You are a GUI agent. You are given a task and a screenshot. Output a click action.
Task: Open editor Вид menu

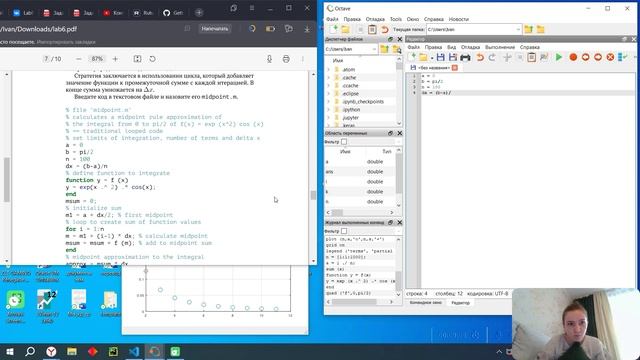451,47
